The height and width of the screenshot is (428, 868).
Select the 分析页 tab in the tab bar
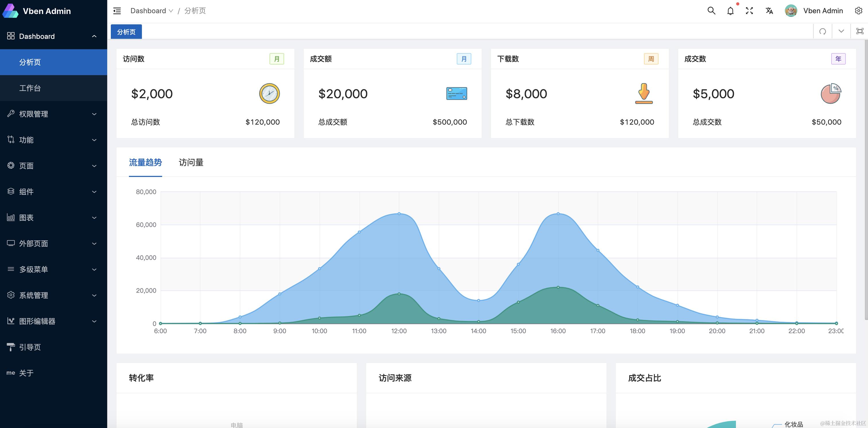tap(126, 31)
